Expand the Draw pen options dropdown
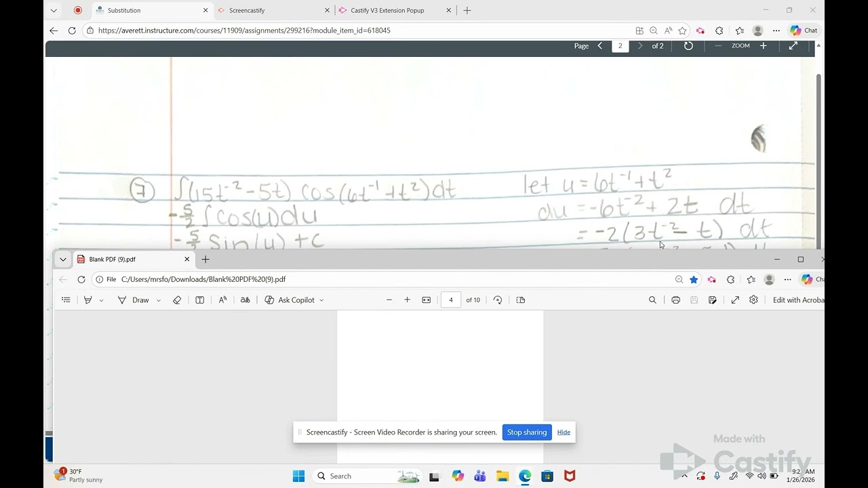The image size is (868, 488). click(159, 300)
